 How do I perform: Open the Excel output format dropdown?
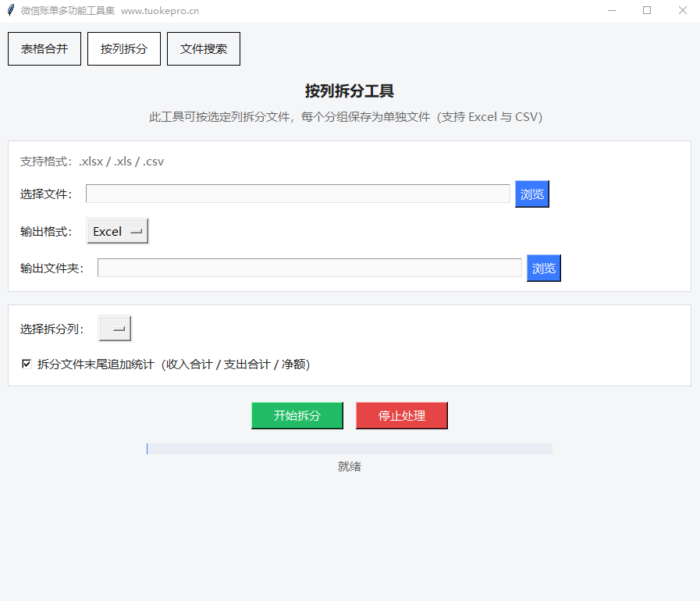pyautogui.click(x=117, y=231)
